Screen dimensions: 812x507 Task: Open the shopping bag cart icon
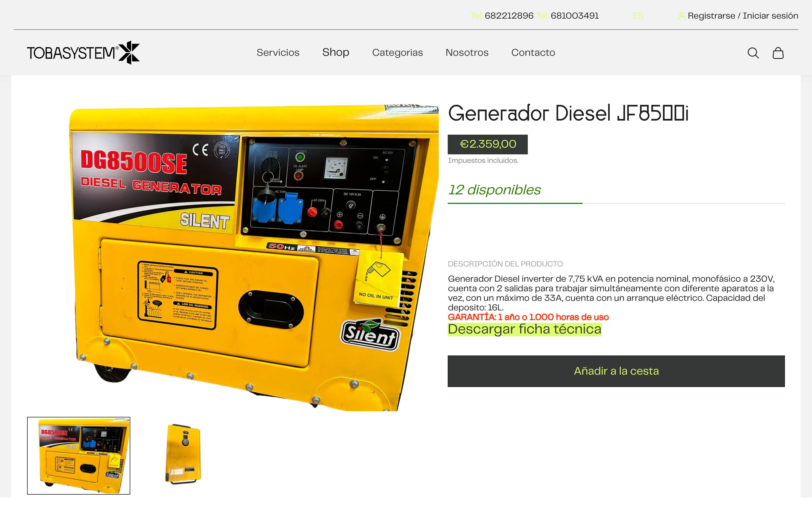(778, 53)
